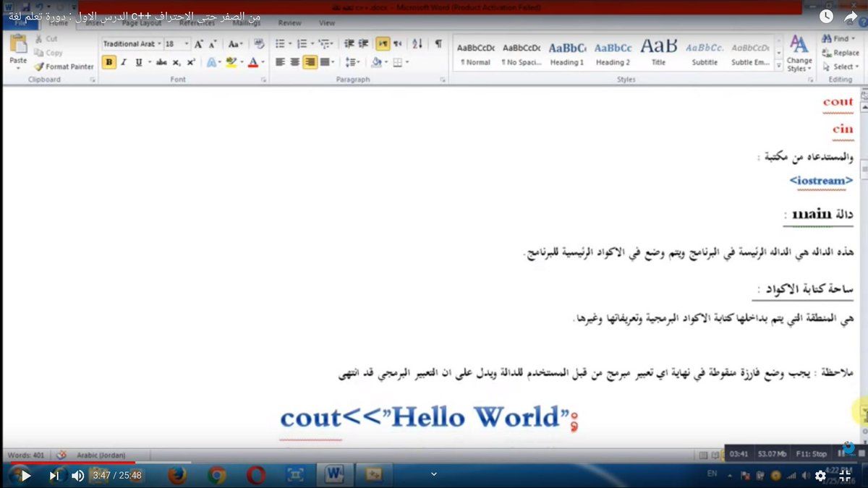This screenshot has height=488, width=868.
Task: Open YouTube player settings gear
Action: pyautogui.click(x=820, y=476)
